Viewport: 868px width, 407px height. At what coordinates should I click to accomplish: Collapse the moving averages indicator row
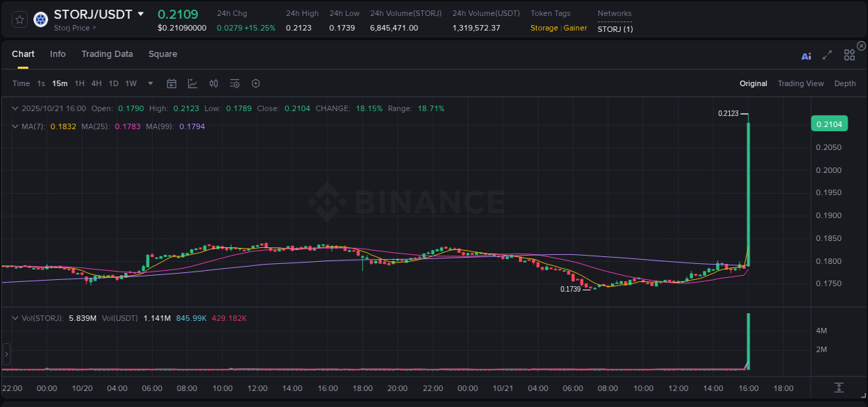[15, 127]
